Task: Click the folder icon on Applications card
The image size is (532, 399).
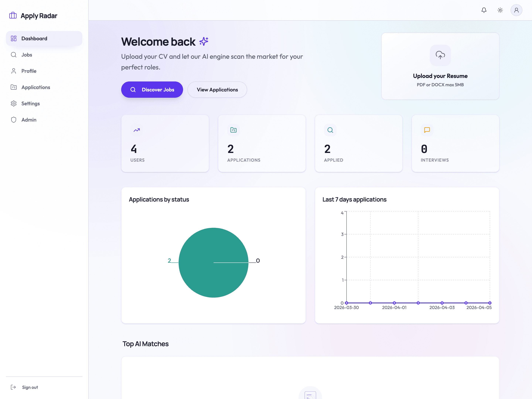Action: (233, 130)
